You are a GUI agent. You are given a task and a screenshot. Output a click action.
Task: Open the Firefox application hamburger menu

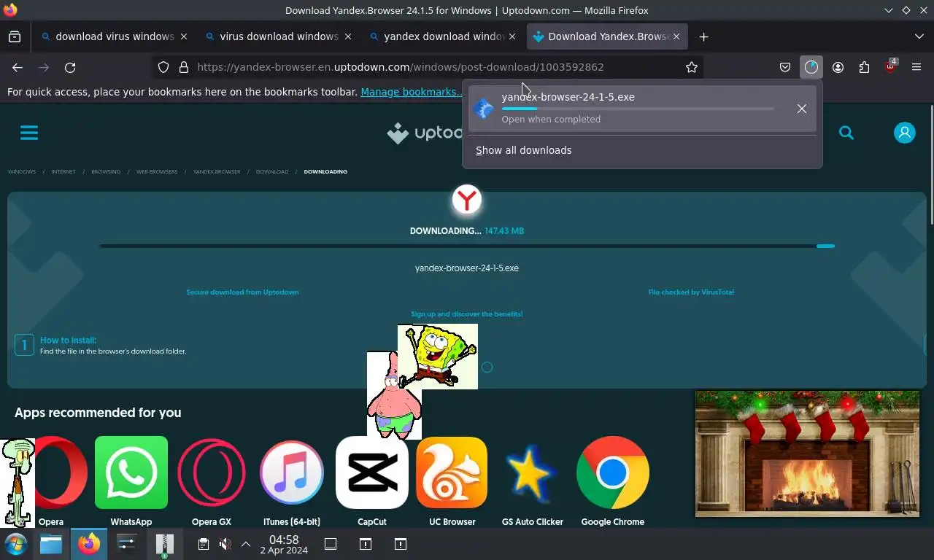(916, 67)
